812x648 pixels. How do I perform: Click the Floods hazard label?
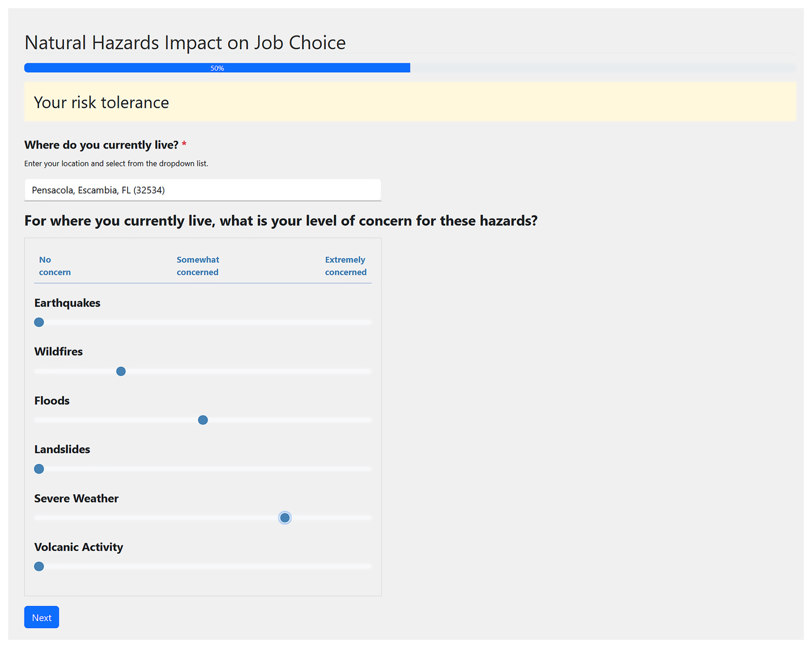point(52,401)
